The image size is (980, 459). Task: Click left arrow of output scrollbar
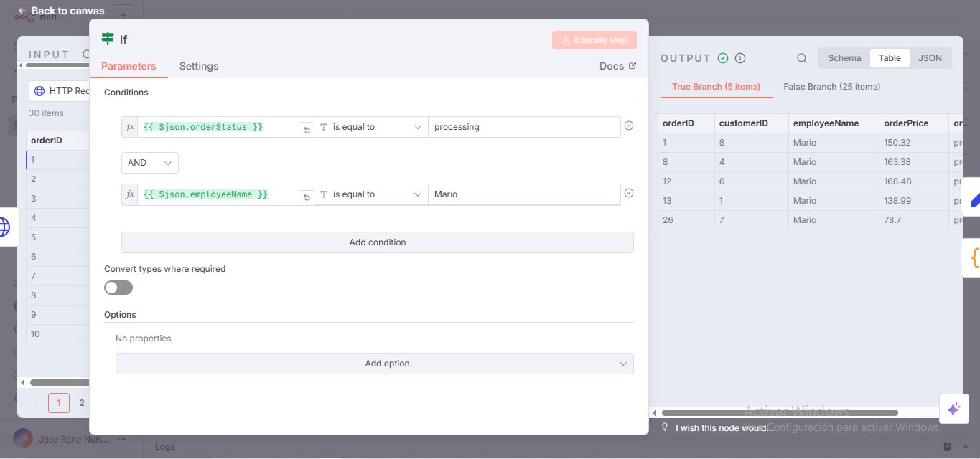point(653,412)
